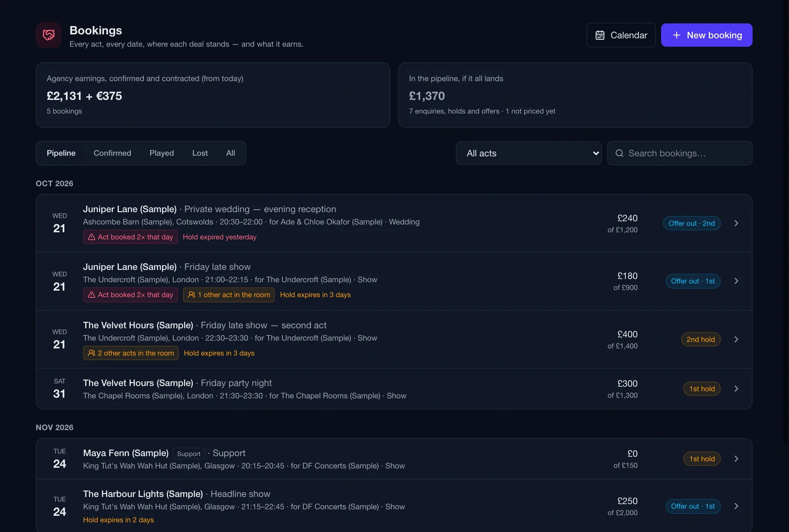This screenshot has width=789, height=532.
Task: Click 'Hold expires in 3 days' on Velvet Hours row
Action: 219,353
